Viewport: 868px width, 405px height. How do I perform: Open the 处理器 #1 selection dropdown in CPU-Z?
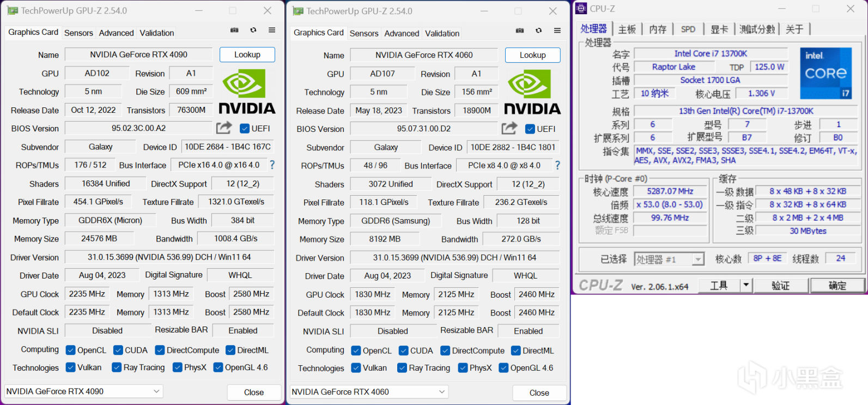coord(670,259)
